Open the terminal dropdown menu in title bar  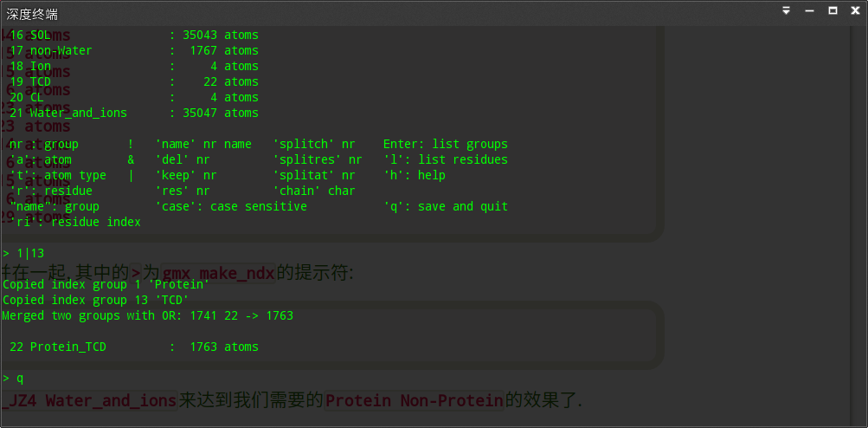coord(786,11)
